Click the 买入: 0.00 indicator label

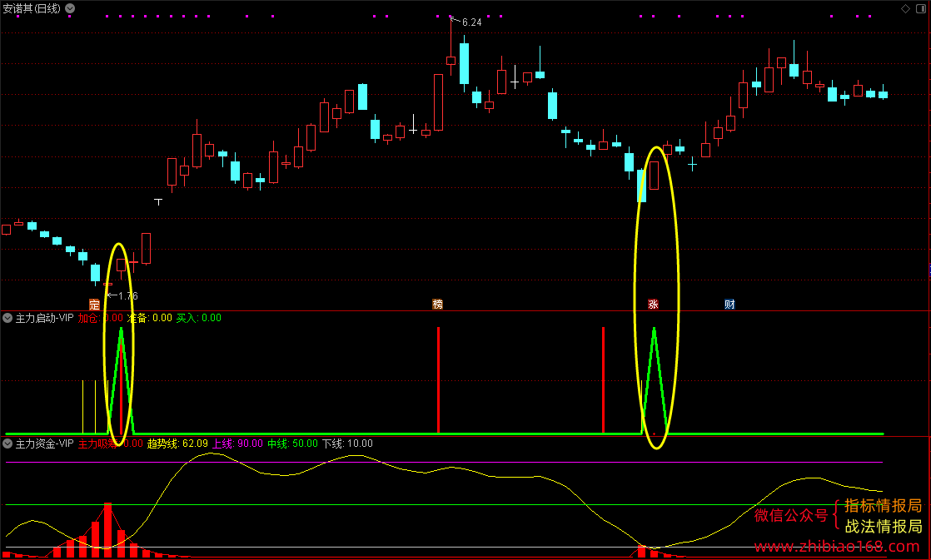tap(199, 318)
